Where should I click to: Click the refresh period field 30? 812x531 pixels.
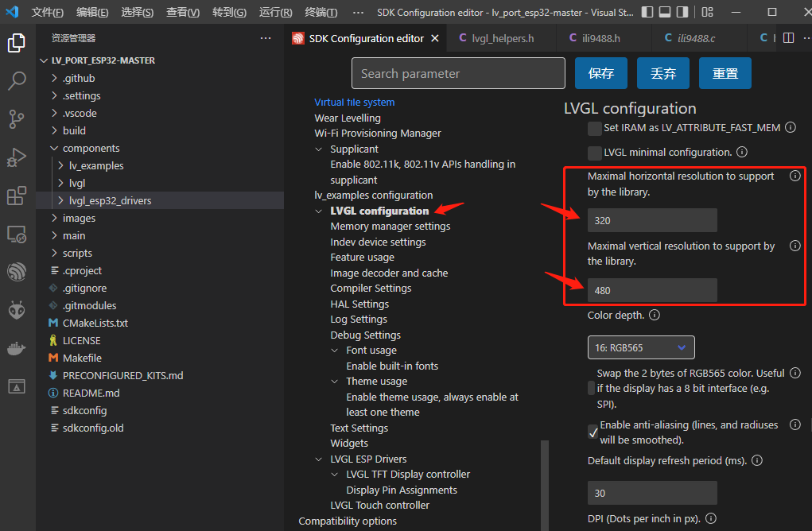pos(652,493)
